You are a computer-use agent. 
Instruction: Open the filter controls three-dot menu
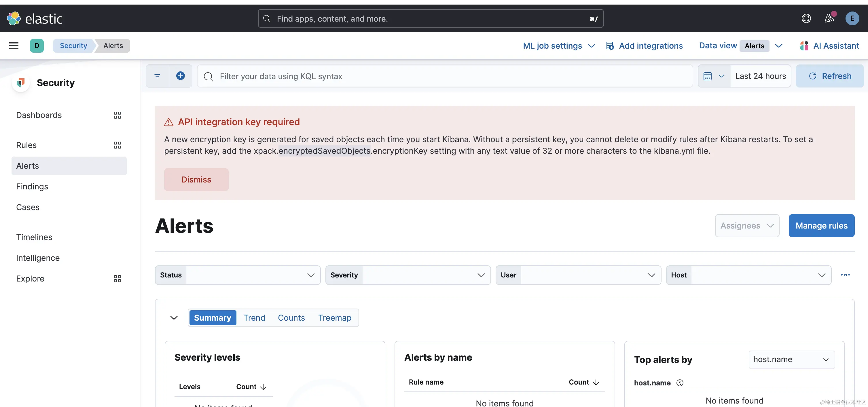(x=845, y=275)
